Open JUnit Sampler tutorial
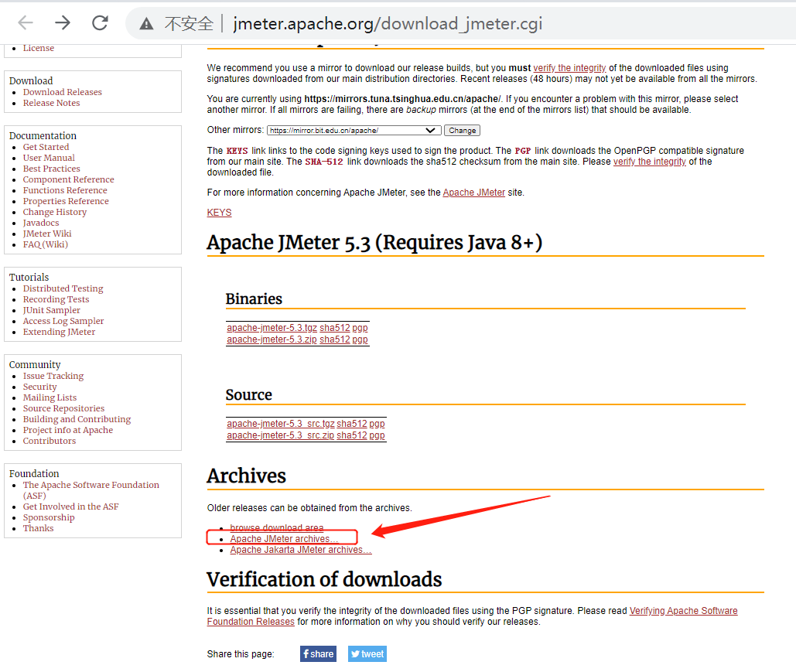 tap(51, 310)
